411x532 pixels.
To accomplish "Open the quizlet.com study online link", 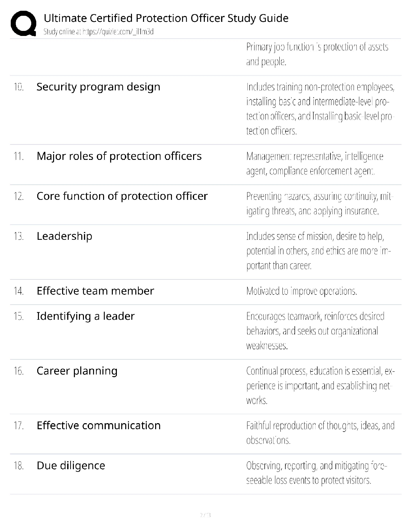I will 98,32.
